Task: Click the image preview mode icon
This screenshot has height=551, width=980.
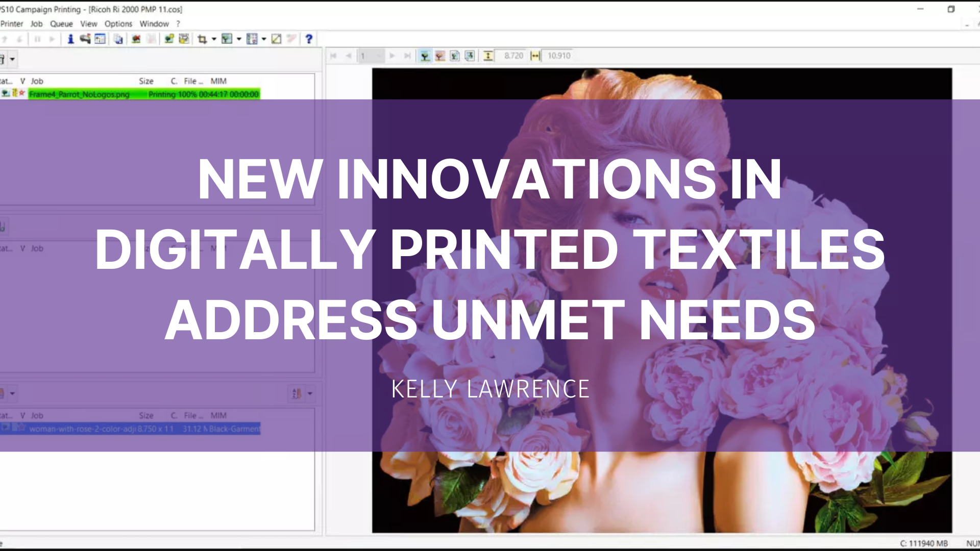Action: (227, 39)
